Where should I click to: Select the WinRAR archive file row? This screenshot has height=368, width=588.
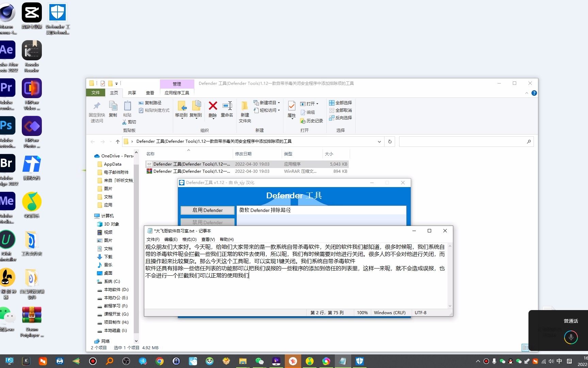247,171
